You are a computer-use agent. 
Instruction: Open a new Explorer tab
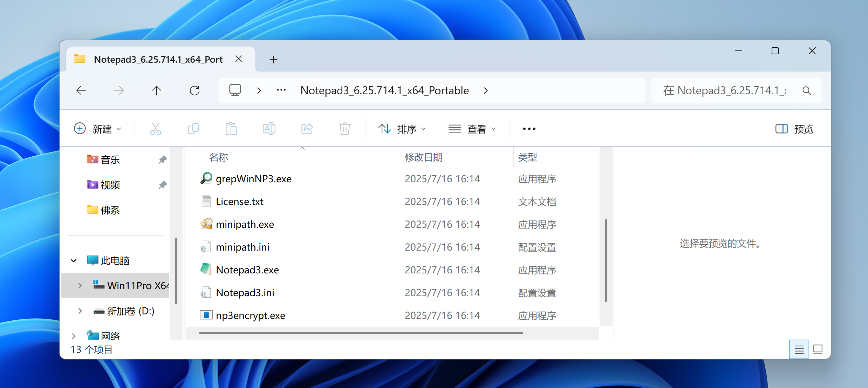273,59
